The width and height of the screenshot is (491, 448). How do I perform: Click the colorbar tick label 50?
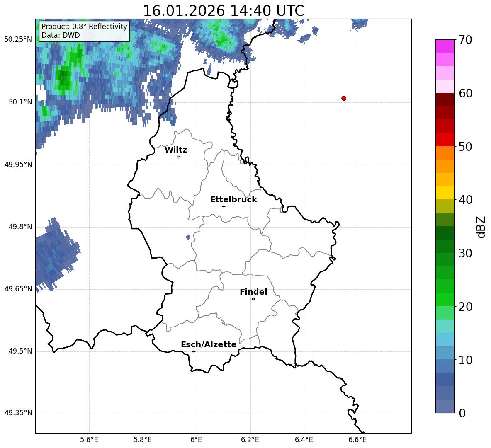coord(465,147)
